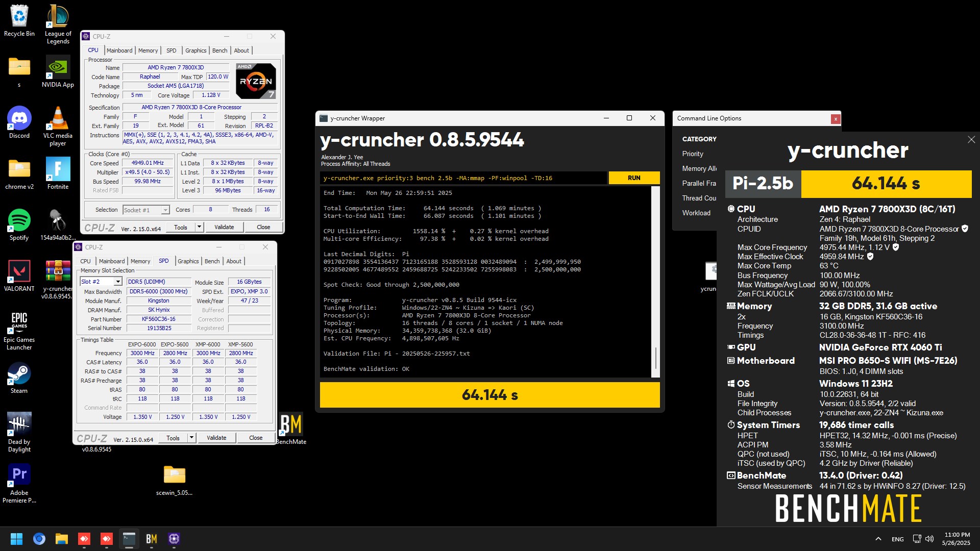Expand Tools dropdown arrow in bottom CPU-Z
Screen dimensions: 980x551
(x=192, y=438)
